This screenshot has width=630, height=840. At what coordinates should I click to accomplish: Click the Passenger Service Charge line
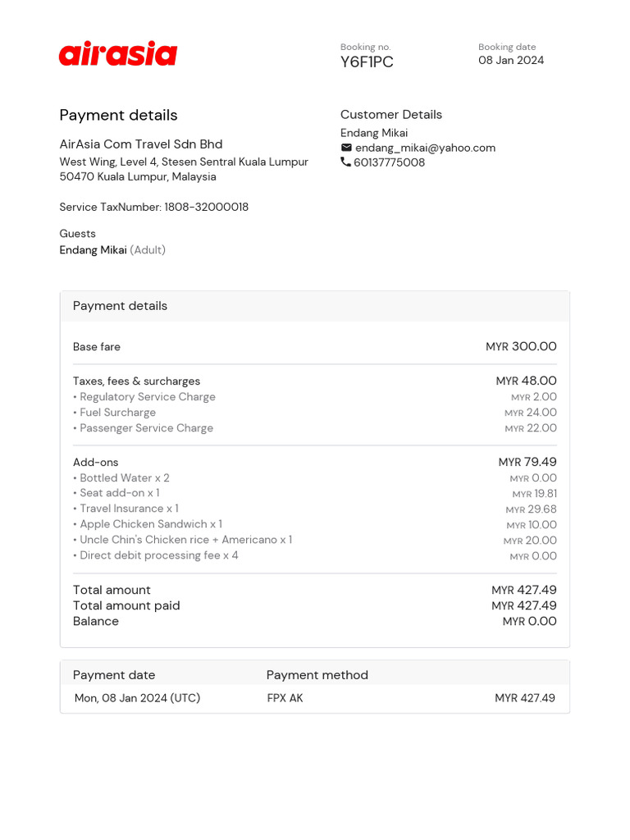(x=146, y=428)
